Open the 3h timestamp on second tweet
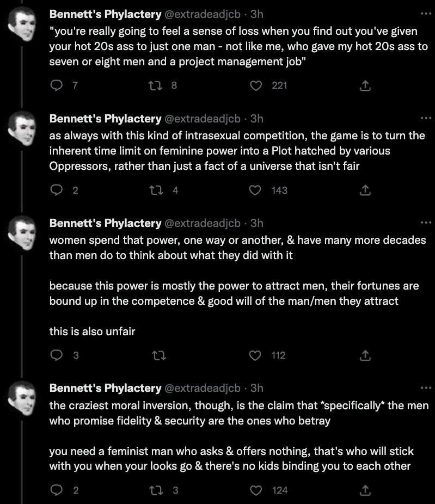This screenshot has width=435, height=504. (257, 119)
